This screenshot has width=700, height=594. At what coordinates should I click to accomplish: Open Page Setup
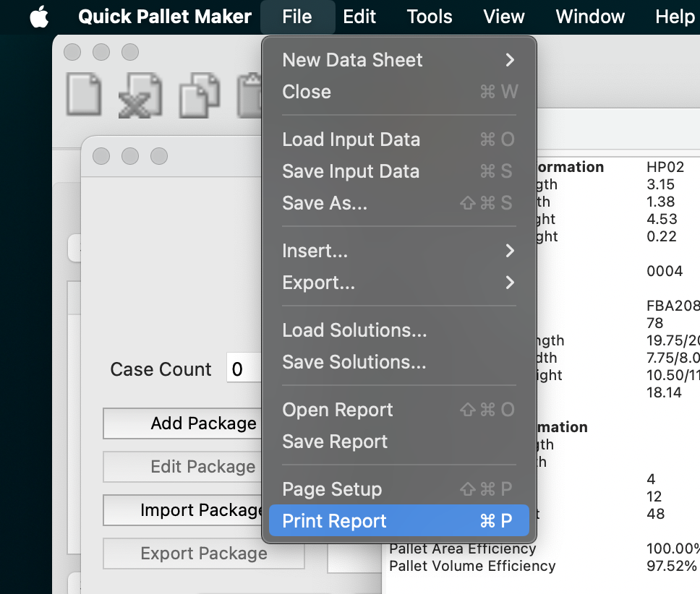pos(399,489)
